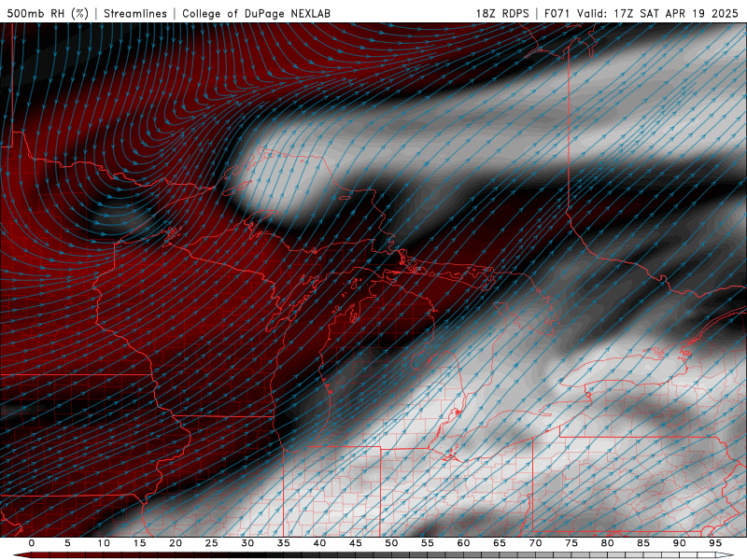Click the "80" color scale number
The width and height of the screenshot is (747, 560).
pyautogui.click(x=607, y=543)
